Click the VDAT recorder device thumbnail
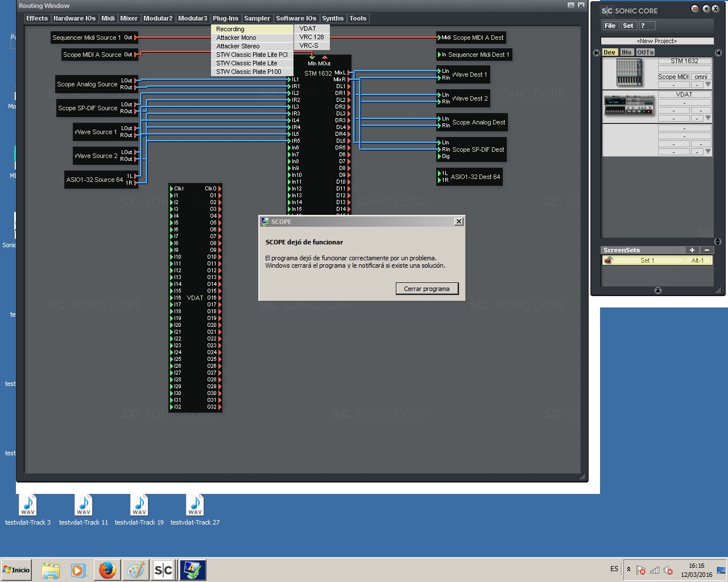This screenshot has width=728, height=582. [629, 105]
